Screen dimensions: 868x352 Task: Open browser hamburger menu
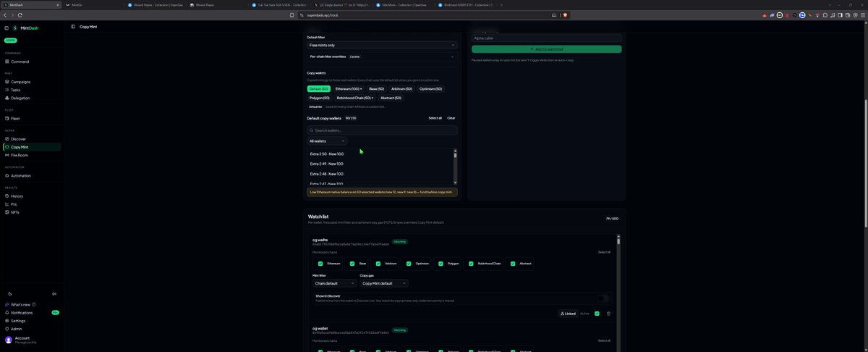pos(863,14)
